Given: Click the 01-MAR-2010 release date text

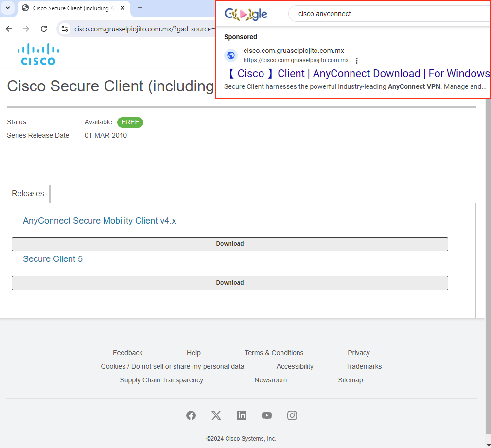Looking at the screenshot, I should point(105,135).
